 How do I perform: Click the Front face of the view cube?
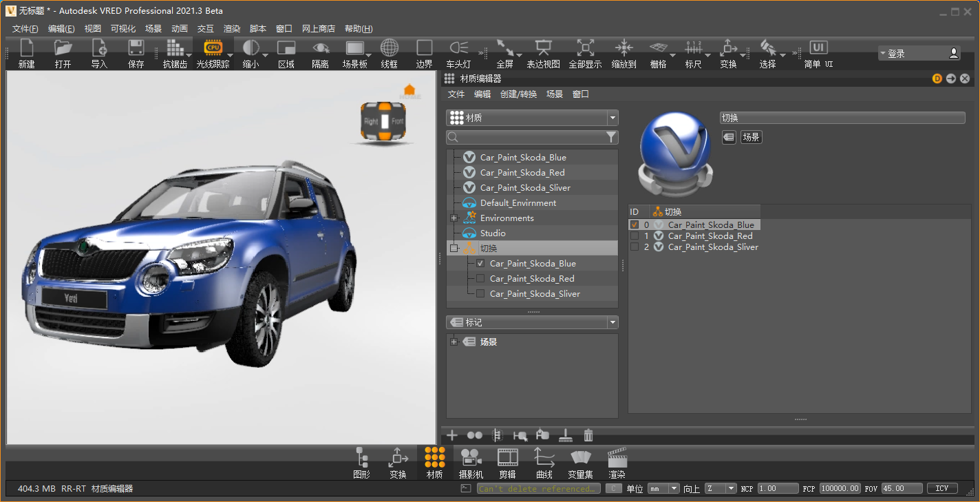[x=398, y=121]
